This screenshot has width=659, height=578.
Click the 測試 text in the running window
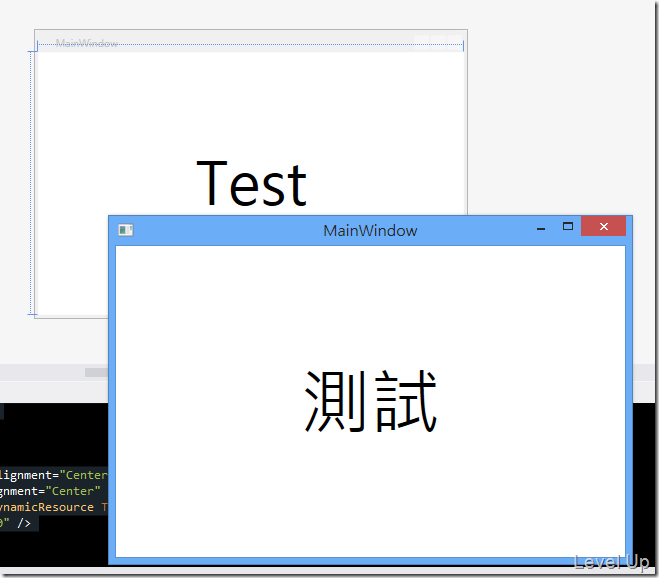click(x=370, y=402)
